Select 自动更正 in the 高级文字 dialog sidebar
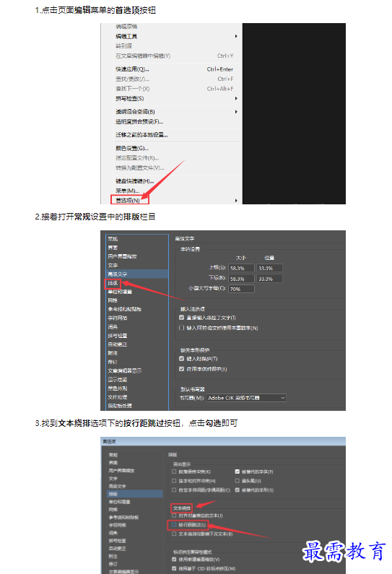Image resolution: width=392 pixels, height=574 pixels. (118, 344)
